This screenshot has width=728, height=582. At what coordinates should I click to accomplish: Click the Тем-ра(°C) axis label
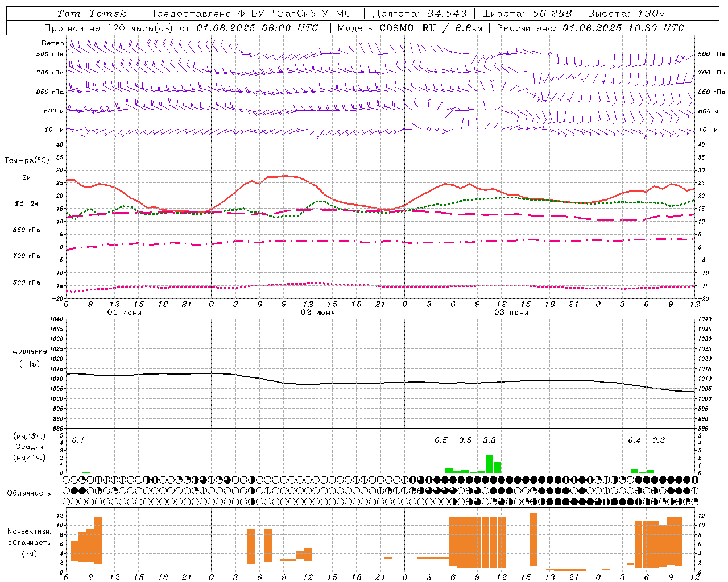pyautogui.click(x=27, y=161)
